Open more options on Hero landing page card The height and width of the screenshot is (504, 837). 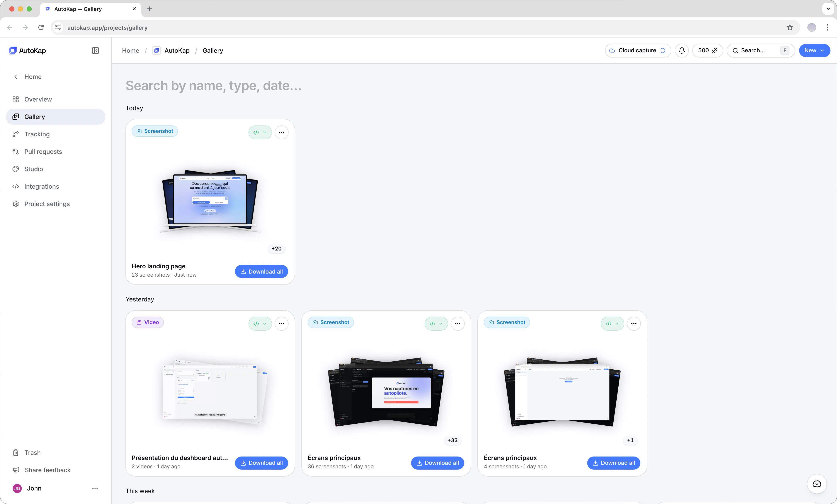click(282, 132)
